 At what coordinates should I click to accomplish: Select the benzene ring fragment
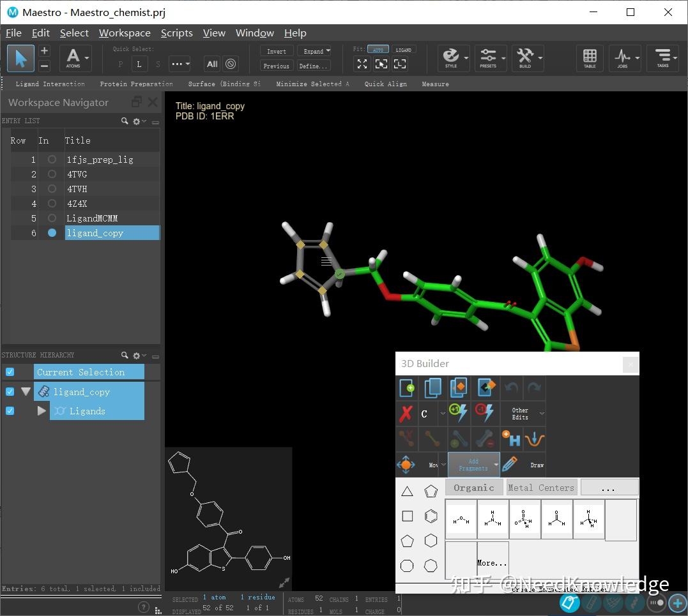tap(431, 516)
